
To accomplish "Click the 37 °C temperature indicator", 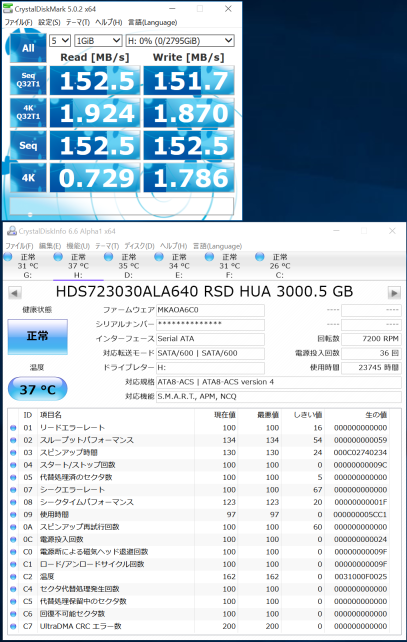I will coord(37,389).
